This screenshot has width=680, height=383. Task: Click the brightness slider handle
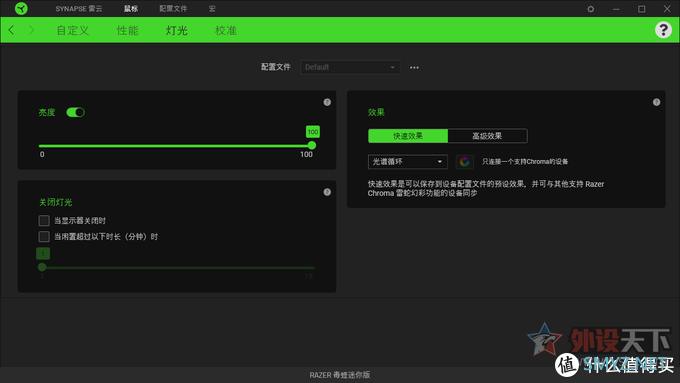(x=311, y=145)
